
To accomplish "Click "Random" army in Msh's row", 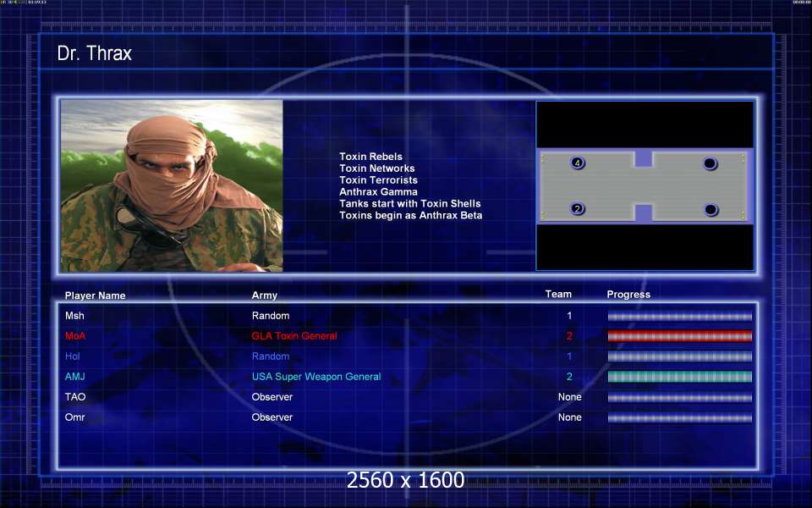I will pyautogui.click(x=271, y=316).
